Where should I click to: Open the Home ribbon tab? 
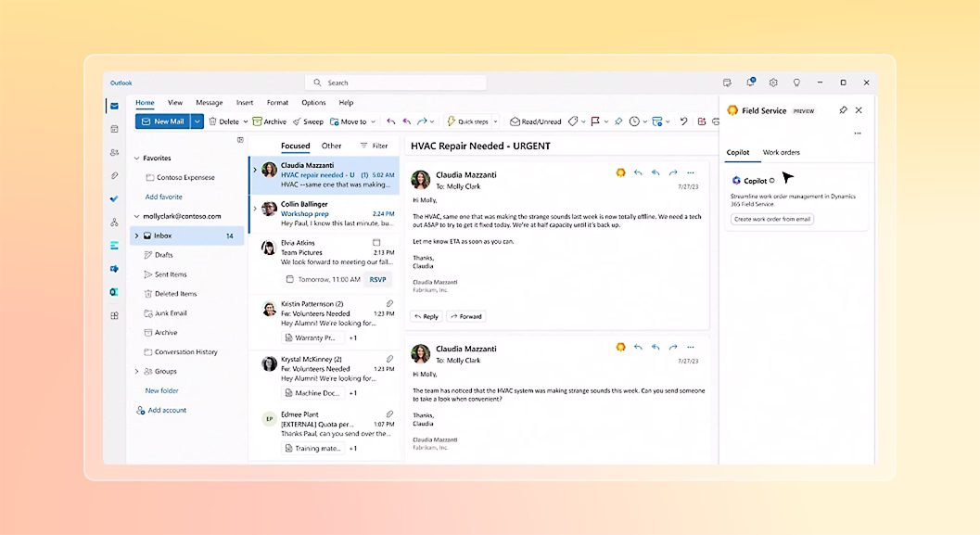point(145,103)
